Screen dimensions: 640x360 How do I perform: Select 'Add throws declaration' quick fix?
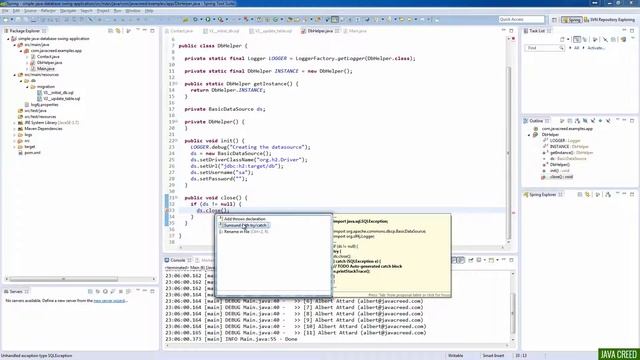click(244, 219)
